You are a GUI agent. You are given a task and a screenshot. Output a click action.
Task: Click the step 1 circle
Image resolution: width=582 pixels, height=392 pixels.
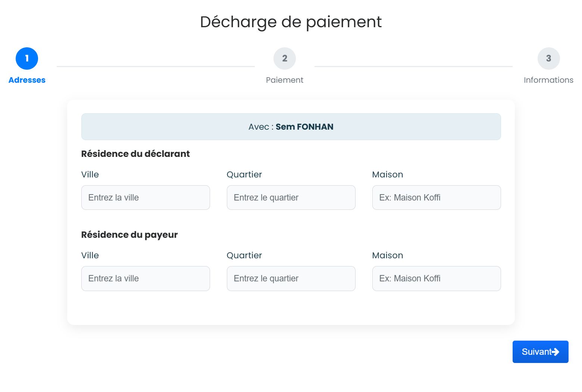(27, 59)
